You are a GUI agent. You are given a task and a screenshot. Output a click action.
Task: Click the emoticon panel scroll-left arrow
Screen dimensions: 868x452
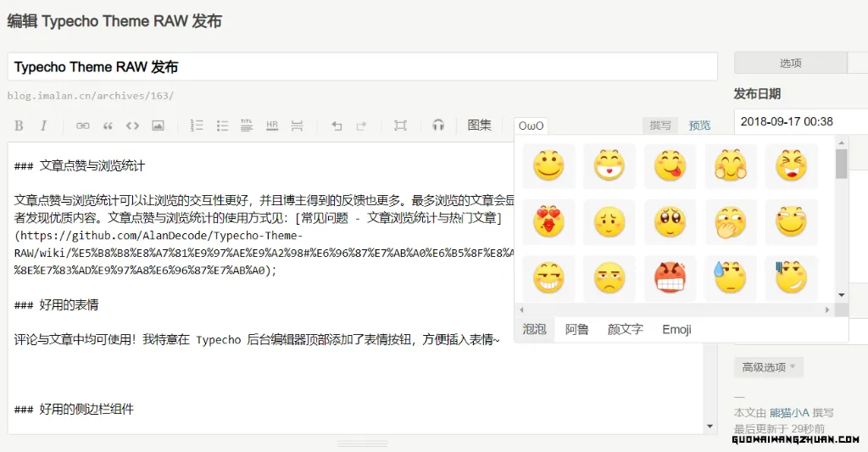pos(521,310)
